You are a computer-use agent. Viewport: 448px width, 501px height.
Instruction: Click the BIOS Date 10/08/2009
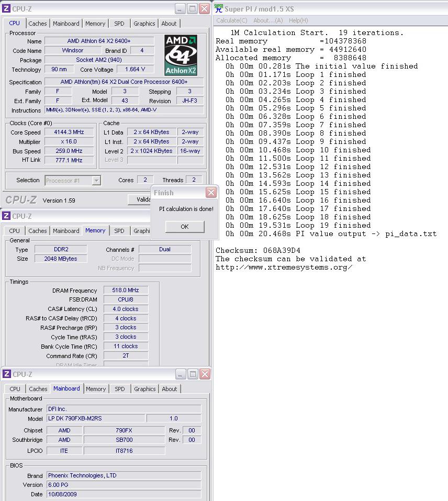click(x=124, y=494)
